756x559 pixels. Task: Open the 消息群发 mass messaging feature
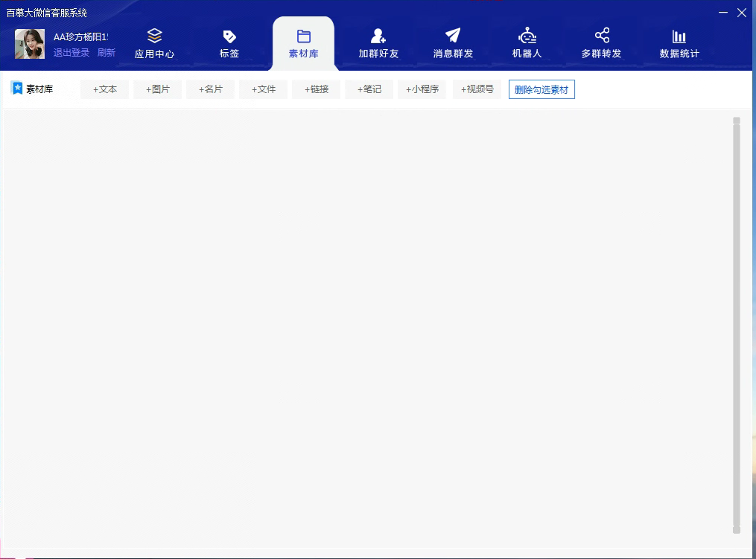[x=452, y=42]
